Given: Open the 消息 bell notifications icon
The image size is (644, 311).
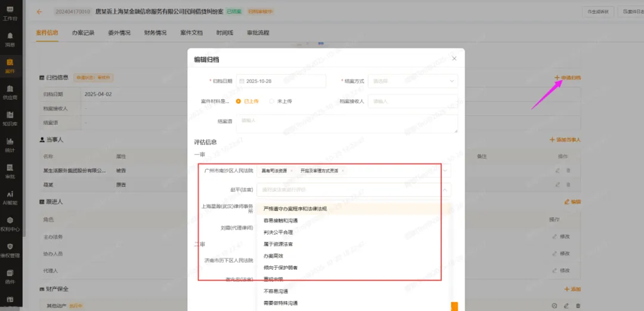Looking at the screenshot, I should point(10,39).
